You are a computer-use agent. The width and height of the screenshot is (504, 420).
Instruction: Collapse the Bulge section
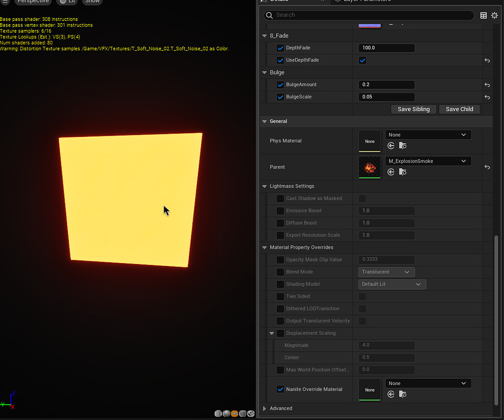click(264, 72)
